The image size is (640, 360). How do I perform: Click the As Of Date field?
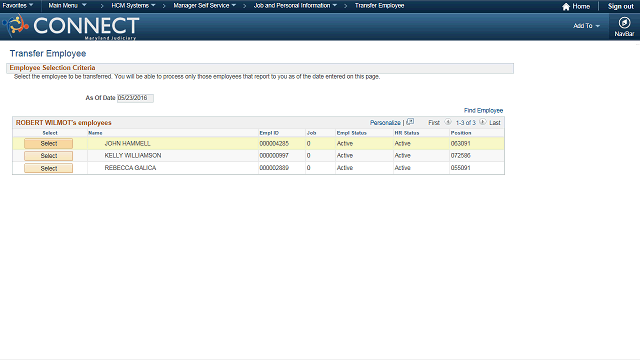[135, 98]
